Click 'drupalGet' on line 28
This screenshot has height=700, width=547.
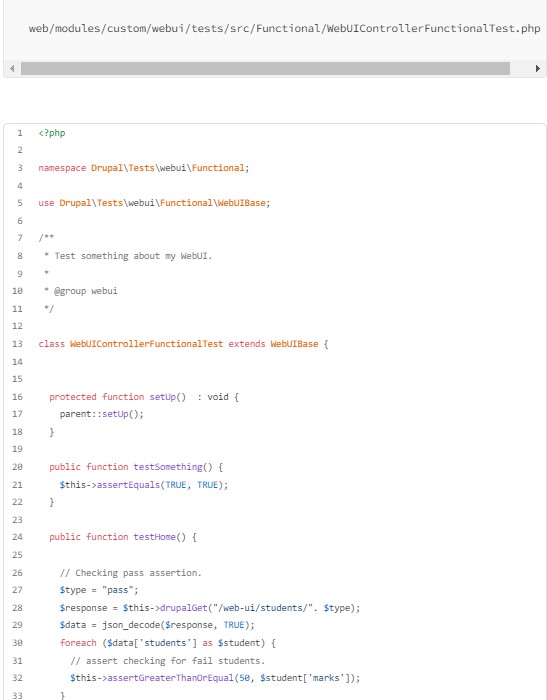point(184,608)
